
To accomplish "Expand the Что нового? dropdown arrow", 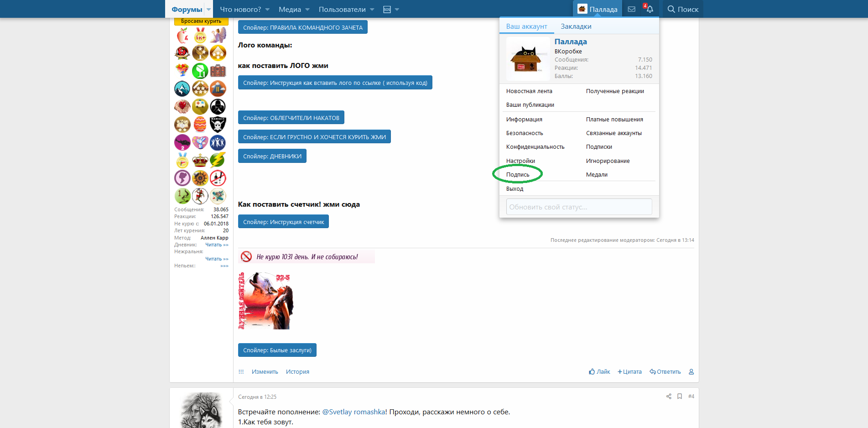I will click(267, 9).
